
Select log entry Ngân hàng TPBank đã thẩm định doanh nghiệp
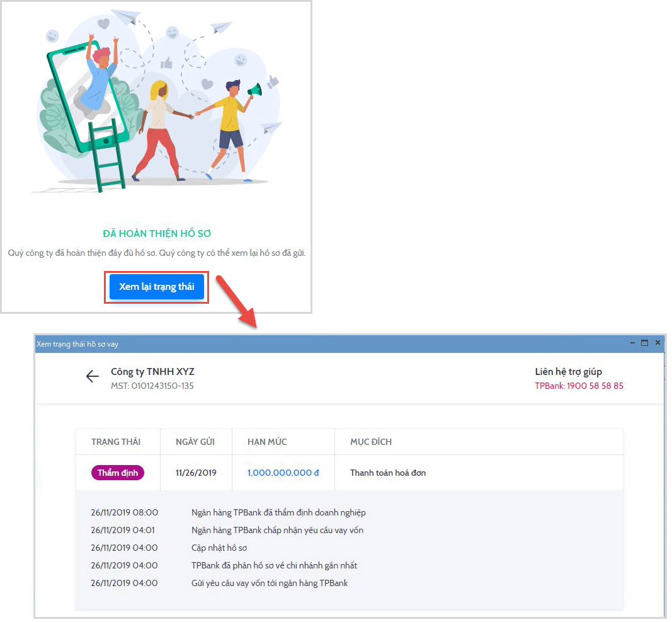[x=278, y=512]
